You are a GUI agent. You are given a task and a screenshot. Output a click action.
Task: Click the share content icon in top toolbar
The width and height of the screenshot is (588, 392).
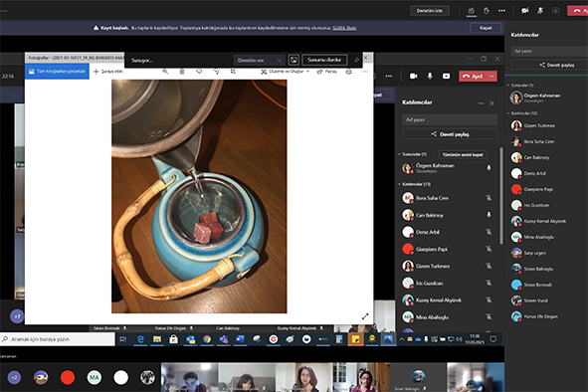coord(555,11)
